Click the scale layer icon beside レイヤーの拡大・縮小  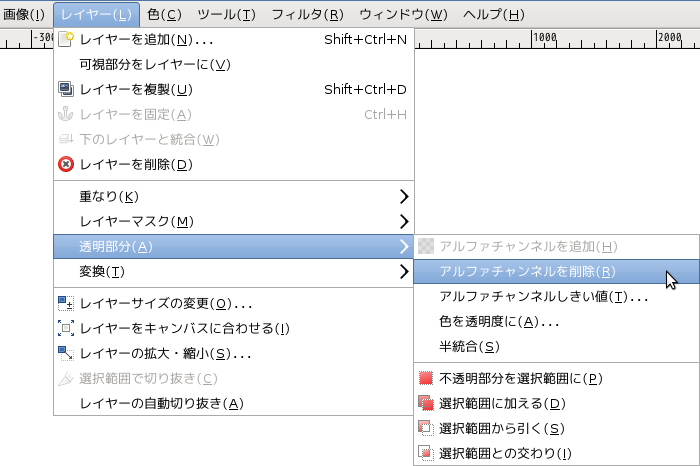click(66, 353)
